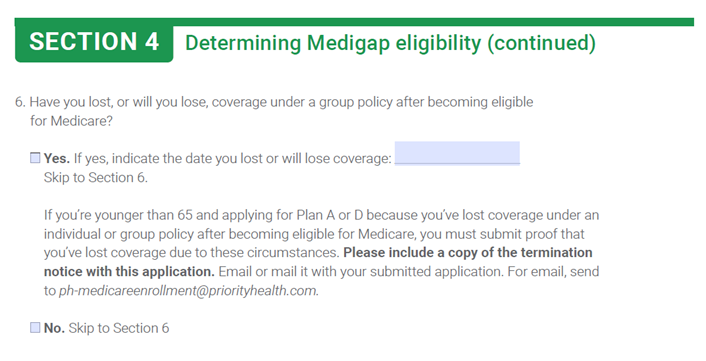Open the ph-medicareenrollment@priorityhealth.com email link
The width and height of the screenshot is (706, 361).
point(189,291)
